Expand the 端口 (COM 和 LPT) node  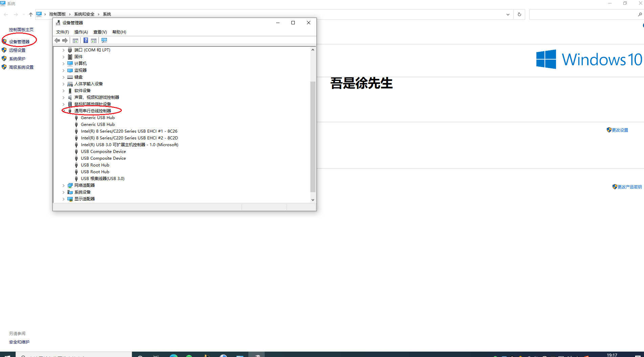click(63, 50)
